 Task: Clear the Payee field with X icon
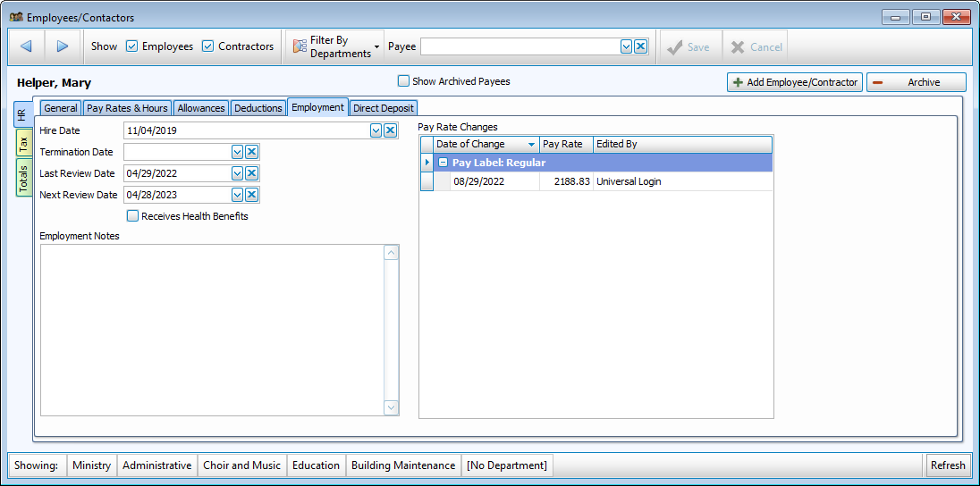[x=641, y=46]
